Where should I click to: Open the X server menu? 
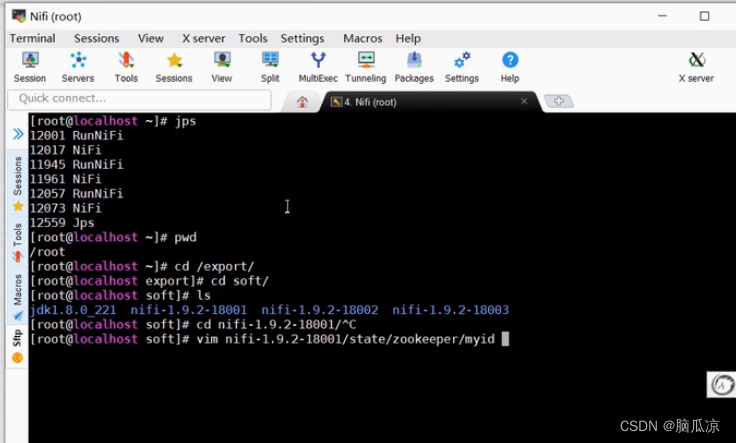(x=204, y=38)
